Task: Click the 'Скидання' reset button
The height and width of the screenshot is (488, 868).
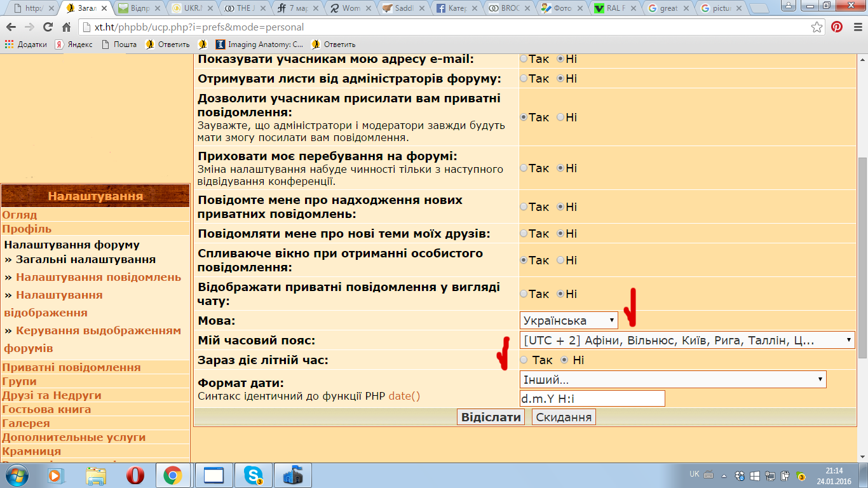Action: 564,417
